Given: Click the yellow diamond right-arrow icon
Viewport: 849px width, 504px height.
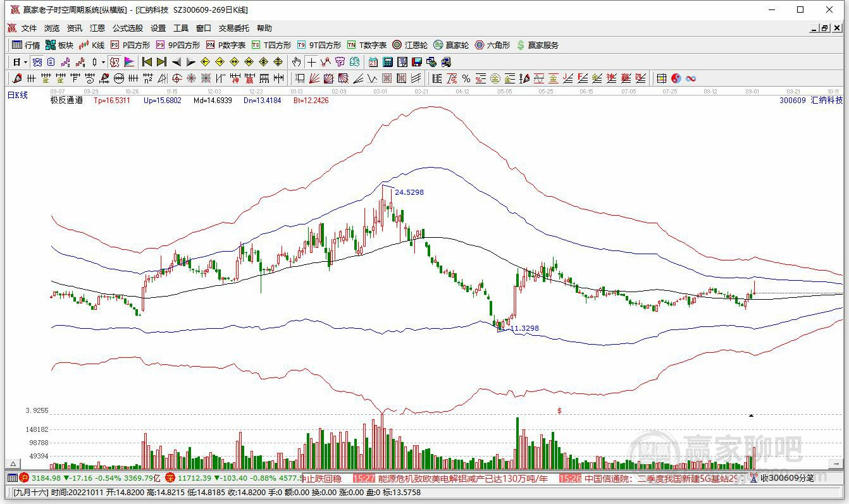Looking at the screenshot, I should 220,62.
